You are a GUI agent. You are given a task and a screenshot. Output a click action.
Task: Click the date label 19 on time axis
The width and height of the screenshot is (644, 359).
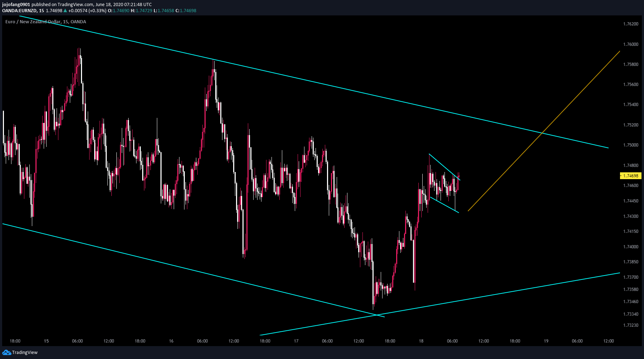click(546, 341)
